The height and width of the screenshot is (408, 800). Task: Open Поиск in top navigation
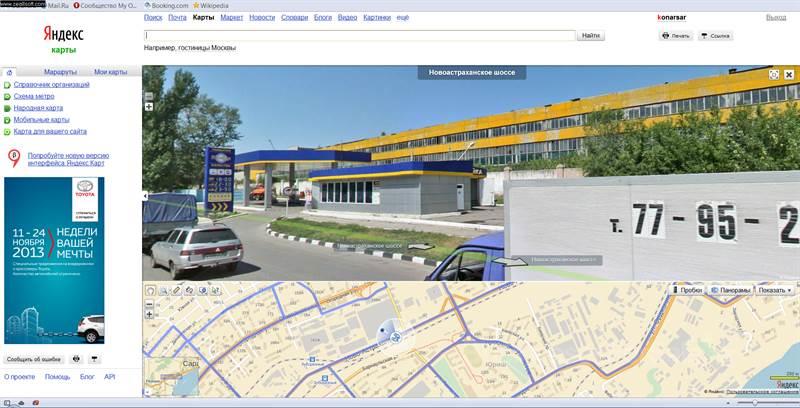coord(153,17)
